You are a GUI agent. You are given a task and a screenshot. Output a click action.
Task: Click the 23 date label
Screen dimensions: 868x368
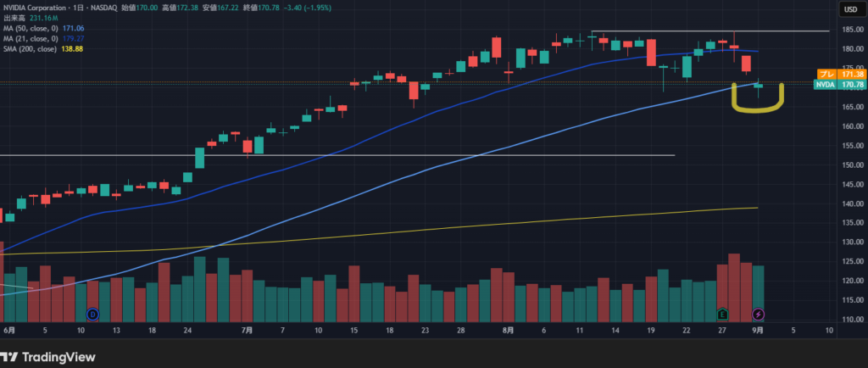point(426,331)
